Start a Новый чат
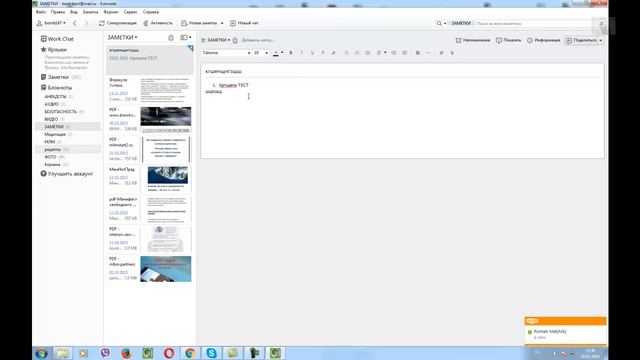Viewport: 640px width, 360px height. click(x=244, y=23)
